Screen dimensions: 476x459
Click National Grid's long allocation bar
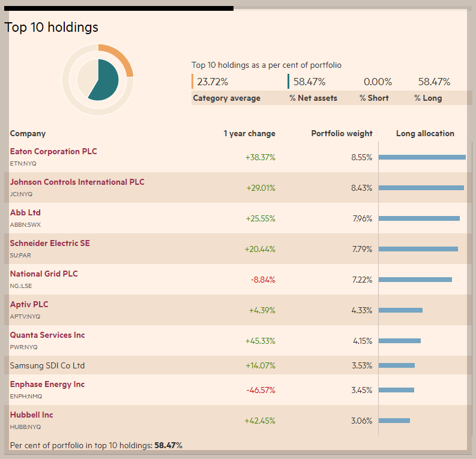click(x=415, y=280)
